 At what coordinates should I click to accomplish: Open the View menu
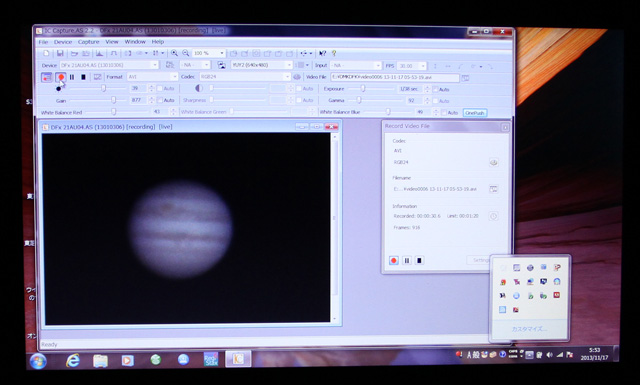tap(112, 42)
